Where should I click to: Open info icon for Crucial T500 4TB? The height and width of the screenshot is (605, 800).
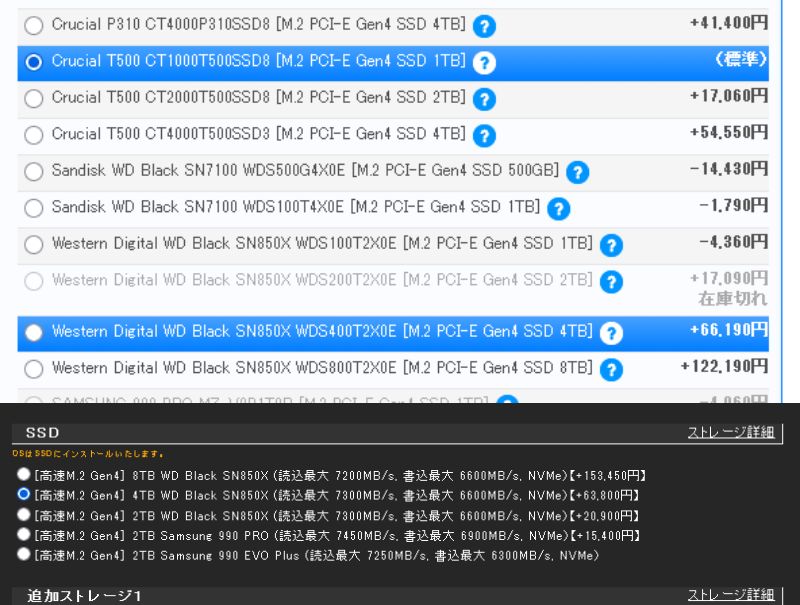[x=484, y=135]
